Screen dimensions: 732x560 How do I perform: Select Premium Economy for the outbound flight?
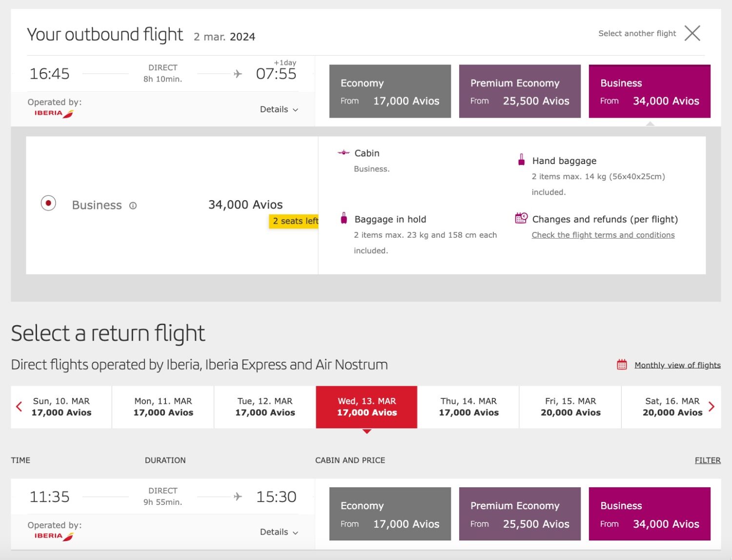click(x=520, y=91)
